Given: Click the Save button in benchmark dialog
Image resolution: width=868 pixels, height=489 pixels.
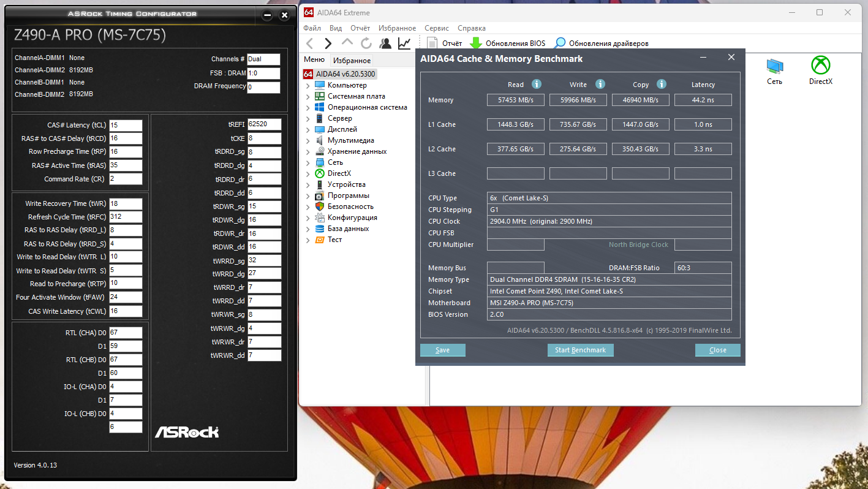Looking at the screenshot, I should [443, 350].
